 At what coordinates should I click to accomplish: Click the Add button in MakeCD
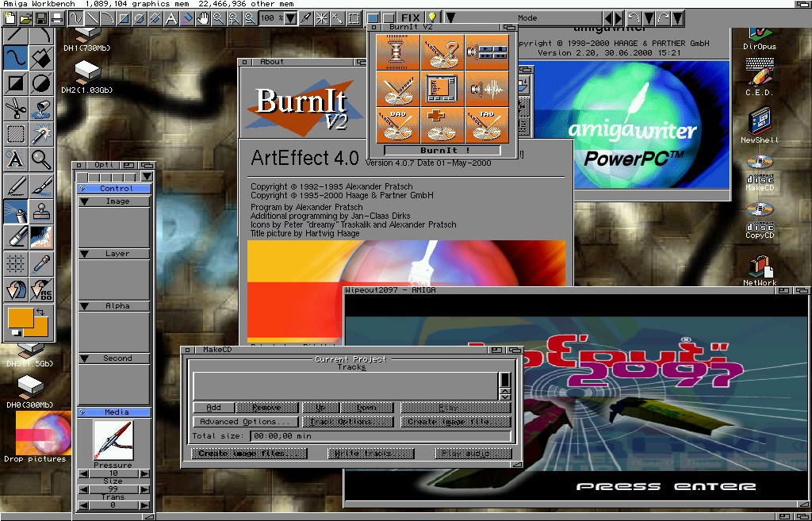coord(213,408)
